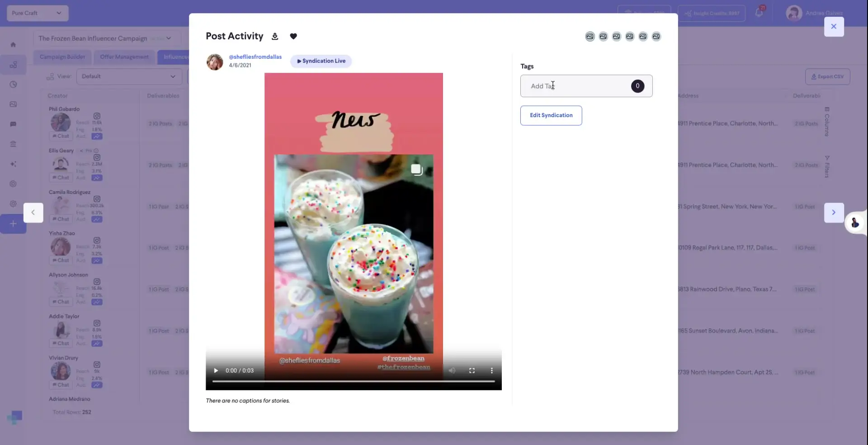Open the AI sparkle sidebar icon
The width and height of the screenshot is (868, 445).
[x=13, y=164]
